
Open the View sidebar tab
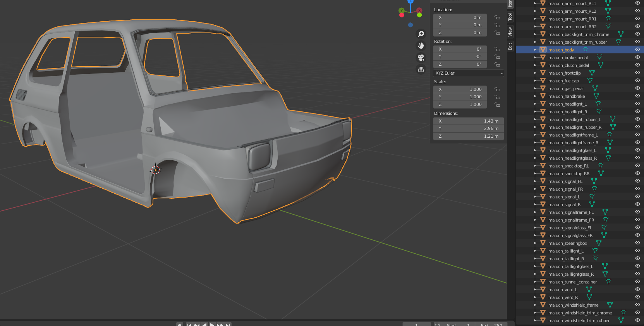(510, 32)
